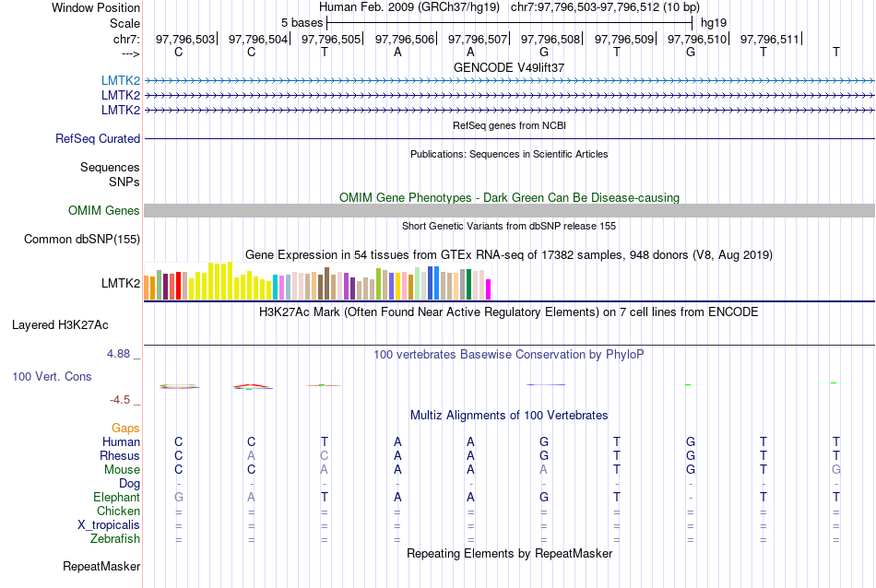The image size is (876, 588).
Task: Click the blue line in PhyloP conservation track
Action: coord(546,384)
